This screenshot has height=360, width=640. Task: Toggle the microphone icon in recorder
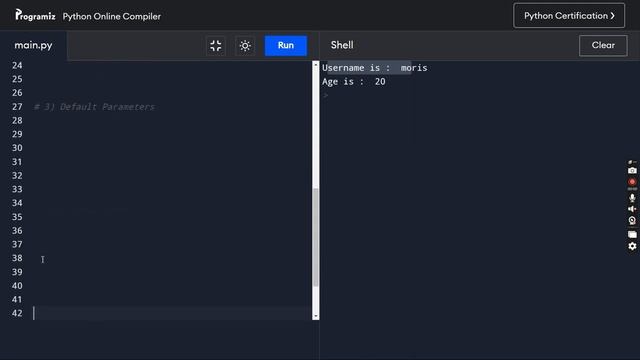[632, 198]
